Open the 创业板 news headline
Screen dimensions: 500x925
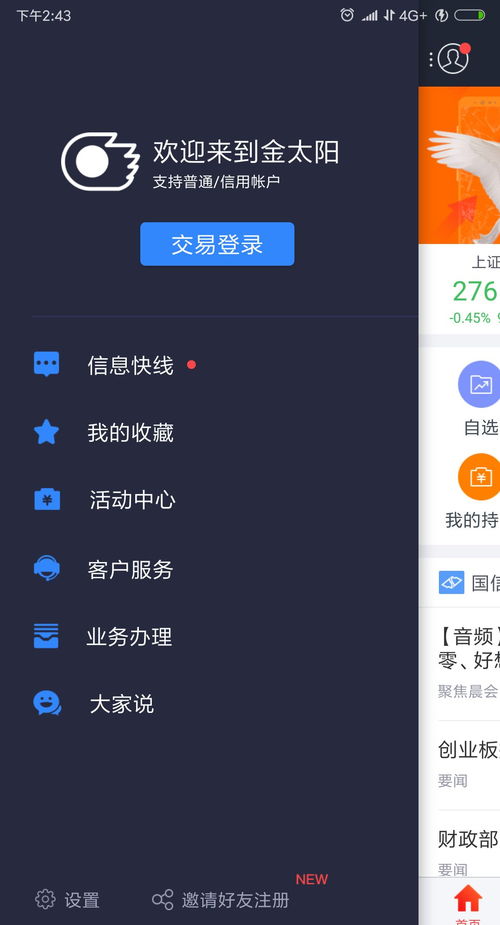[x=469, y=749]
